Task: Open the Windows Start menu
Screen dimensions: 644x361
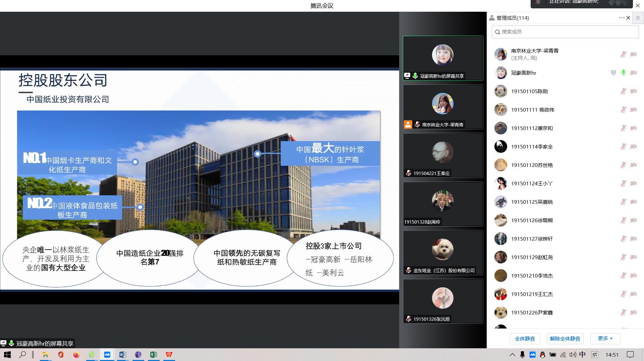Action: [7, 355]
